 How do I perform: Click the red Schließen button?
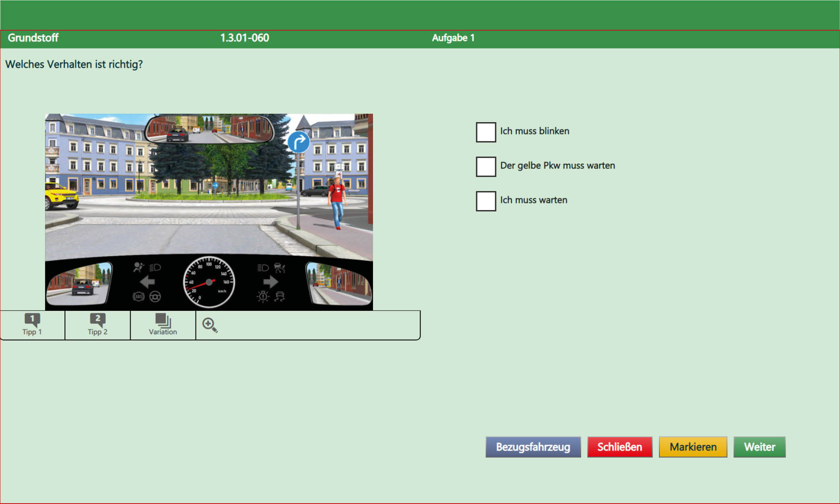(620, 447)
